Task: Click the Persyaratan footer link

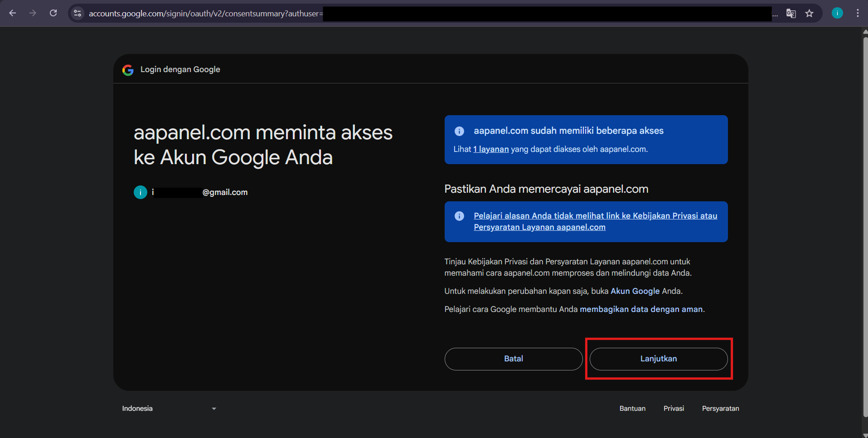Action: point(720,408)
